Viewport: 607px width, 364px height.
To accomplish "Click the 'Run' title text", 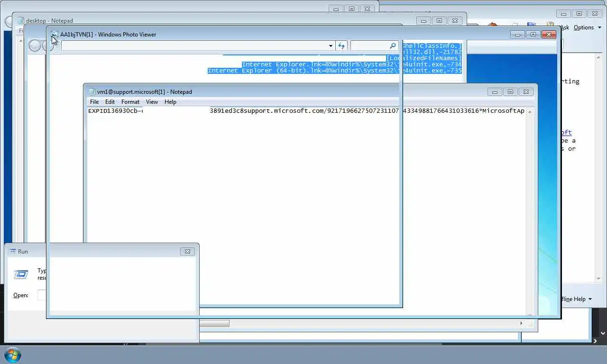I will 23,251.
